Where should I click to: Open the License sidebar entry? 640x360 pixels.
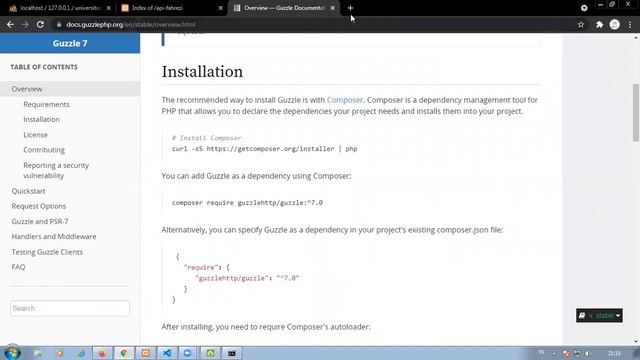36,135
